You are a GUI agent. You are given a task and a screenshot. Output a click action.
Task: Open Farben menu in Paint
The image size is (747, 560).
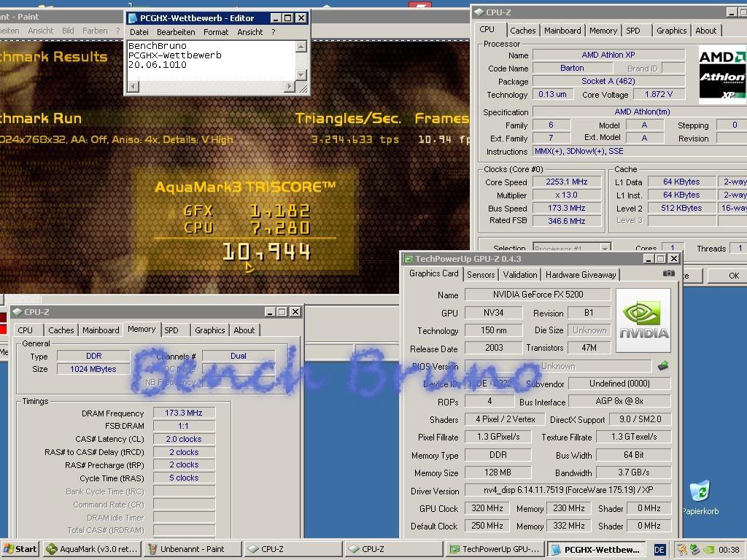(95, 31)
